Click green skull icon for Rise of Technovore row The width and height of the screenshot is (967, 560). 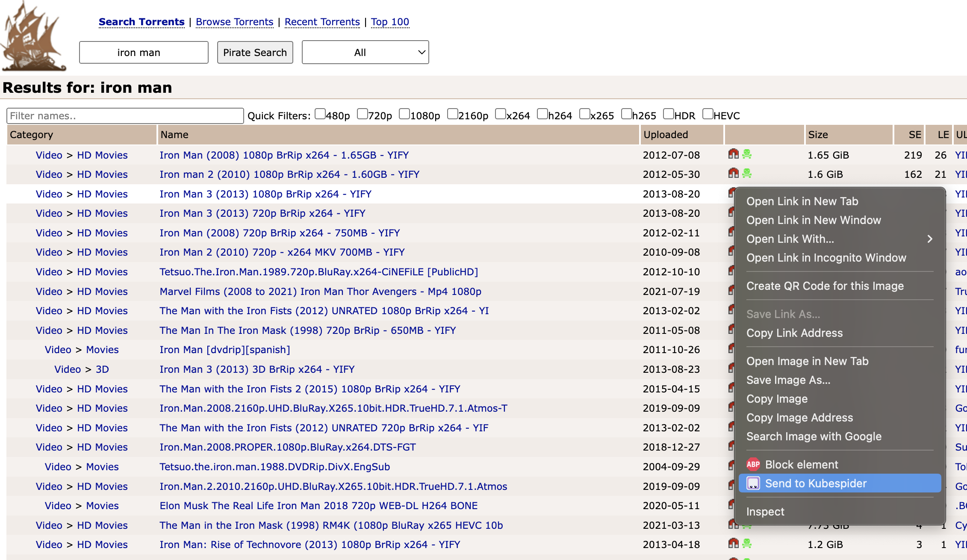747,543
